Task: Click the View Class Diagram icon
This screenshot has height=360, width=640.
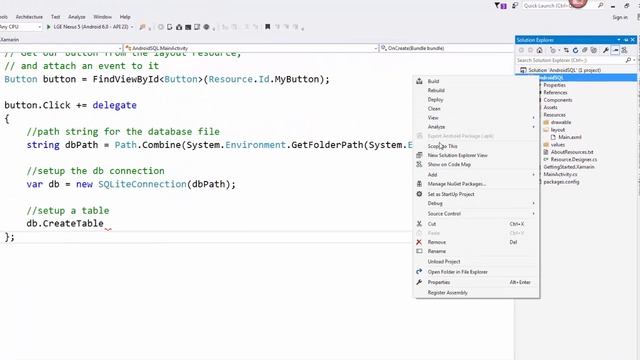Action: pyautogui.click(x=624, y=50)
